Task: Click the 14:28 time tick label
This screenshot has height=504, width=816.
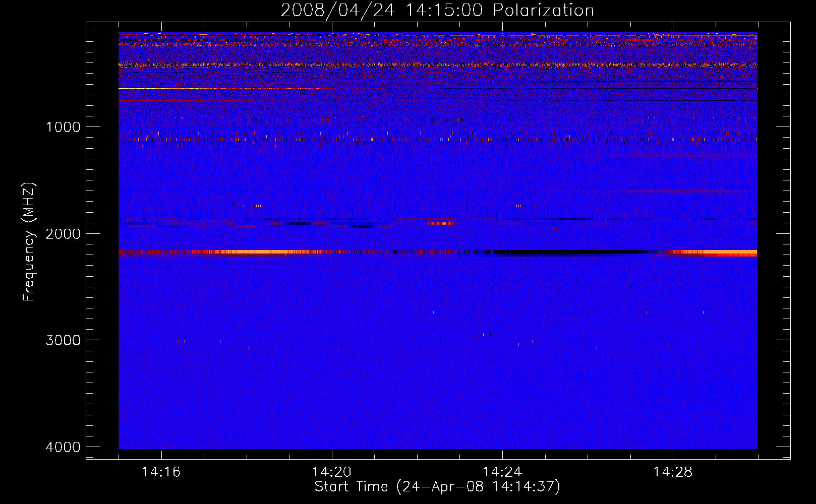Action: [x=673, y=472]
